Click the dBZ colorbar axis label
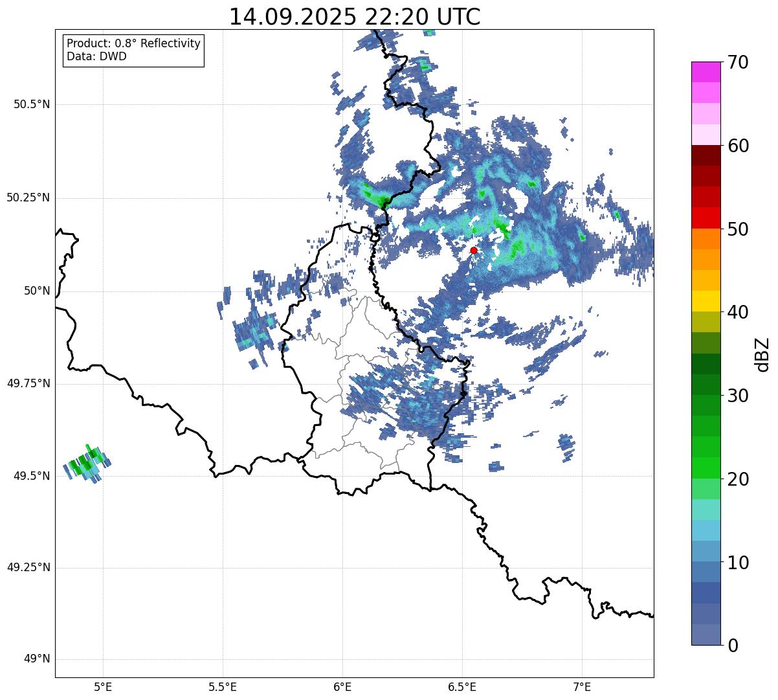 (762, 354)
